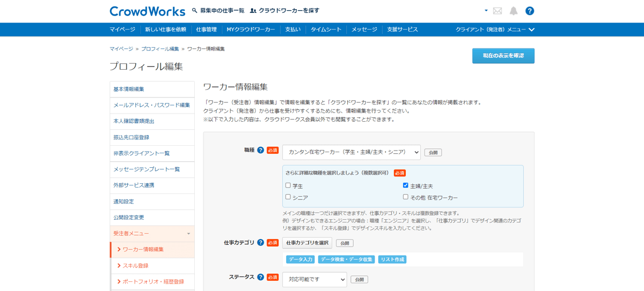Check the その他 在宅ワーカー checkbox
Screen dimensions: 644x291
(x=406, y=197)
